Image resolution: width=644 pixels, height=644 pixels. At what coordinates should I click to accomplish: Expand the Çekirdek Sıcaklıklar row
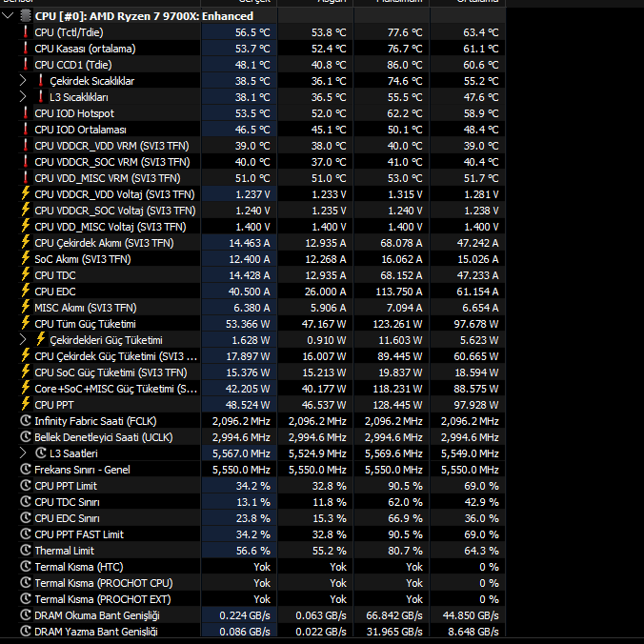pyautogui.click(x=23, y=81)
